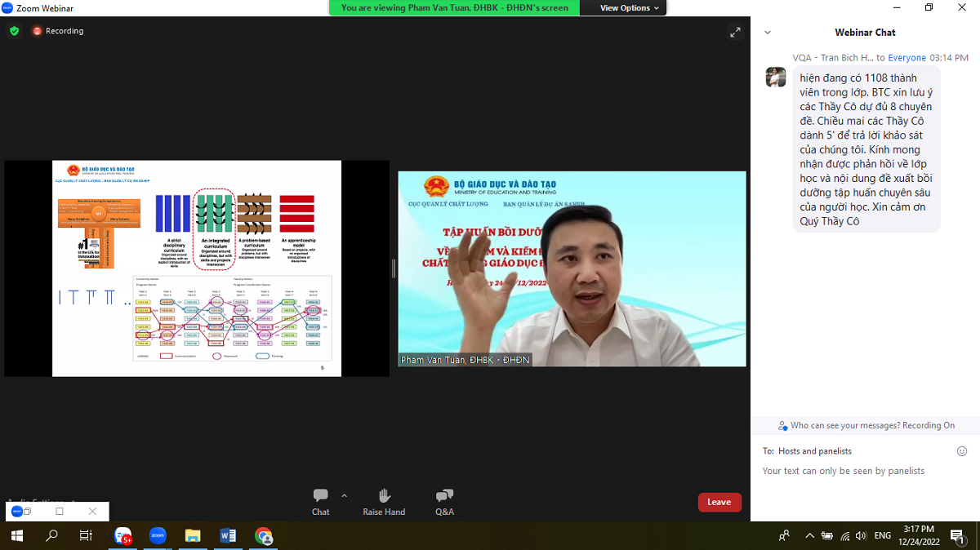Open the Chat panel button
The image size is (980, 550).
320,501
